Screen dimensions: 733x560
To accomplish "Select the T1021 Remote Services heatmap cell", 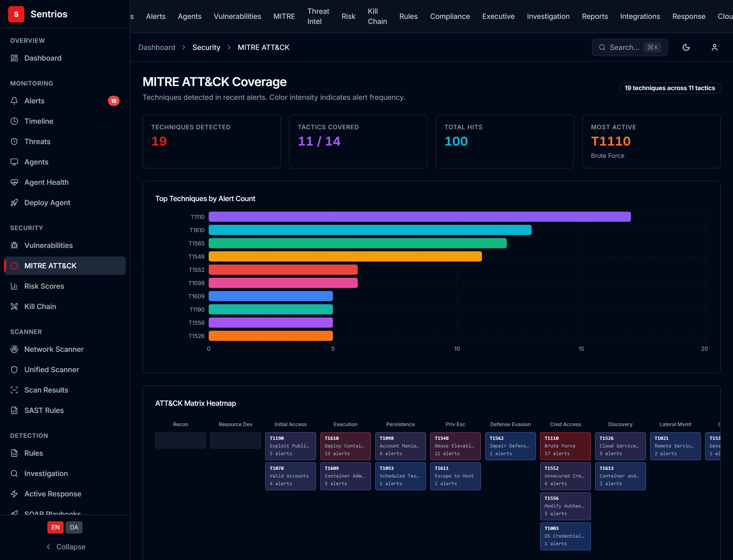I will coord(675,446).
